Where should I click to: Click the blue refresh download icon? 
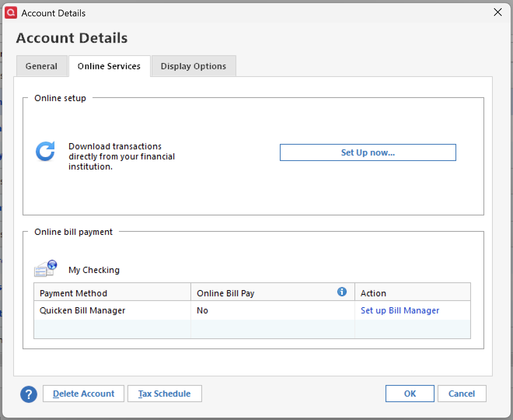click(45, 151)
